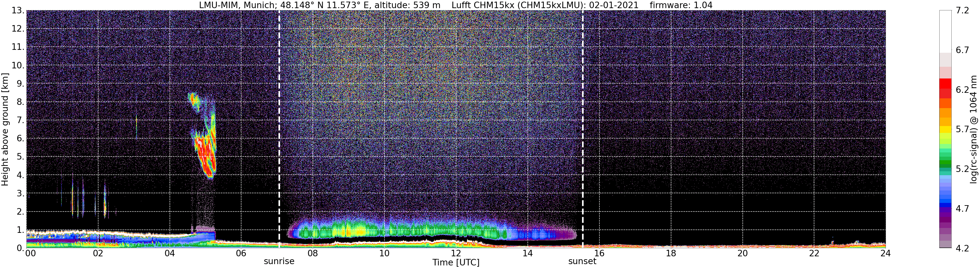Click the colorbar tick label '5.7'
Image resolution: width=980 pixels, height=269 pixels.
click(962, 129)
